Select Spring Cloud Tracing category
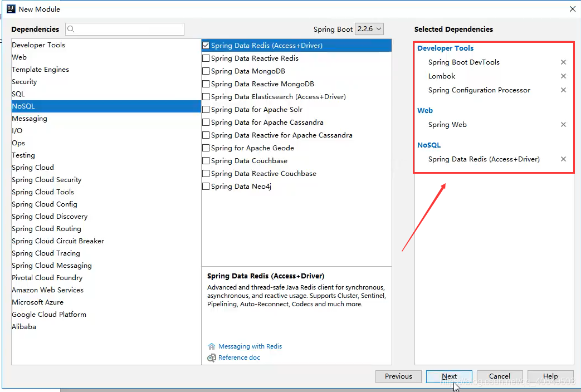 pyautogui.click(x=106, y=253)
